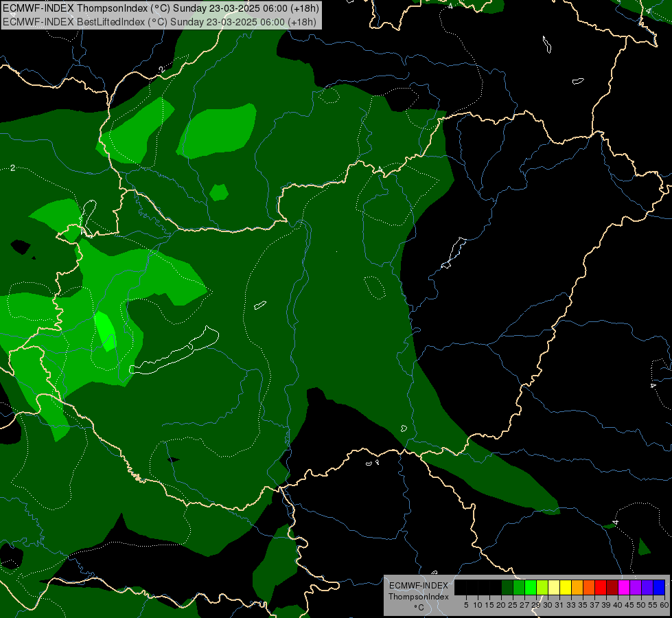Screen dimensions: 672x618
Task: Pick the purple 45–50 legend swatch
Action: (x=636, y=587)
